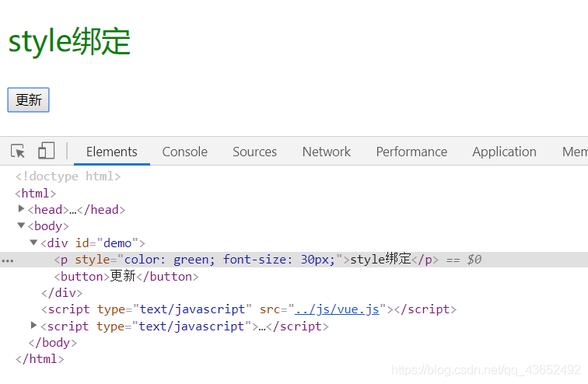Switch to the Elements tab
Viewport: 588px width, 384px height.
tap(112, 152)
